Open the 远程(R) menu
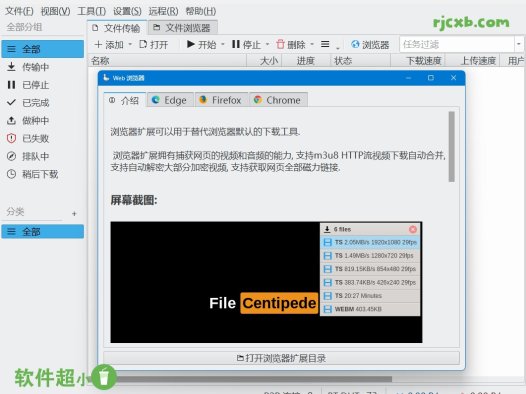Viewport: 526px width, 394px height. [163, 11]
